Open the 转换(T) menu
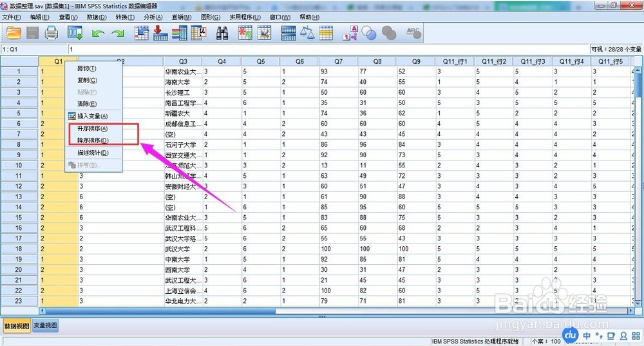This screenshot has height=346, width=644. (x=125, y=17)
